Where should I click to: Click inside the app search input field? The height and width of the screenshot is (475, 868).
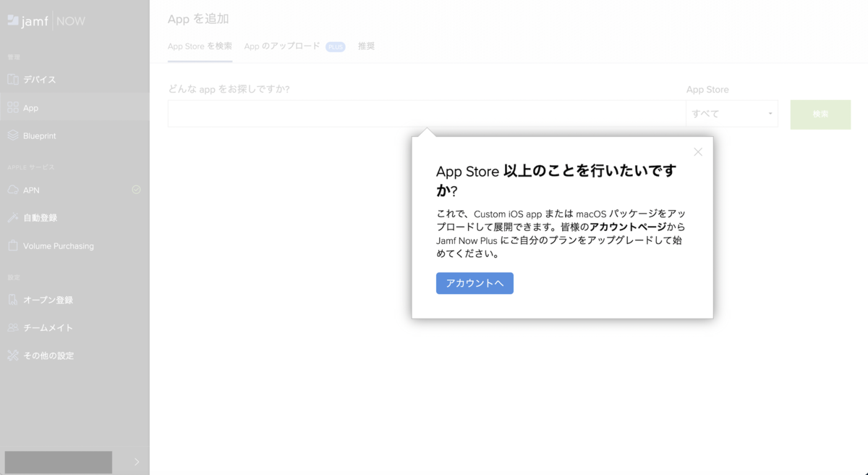pyautogui.click(x=420, y=114)
